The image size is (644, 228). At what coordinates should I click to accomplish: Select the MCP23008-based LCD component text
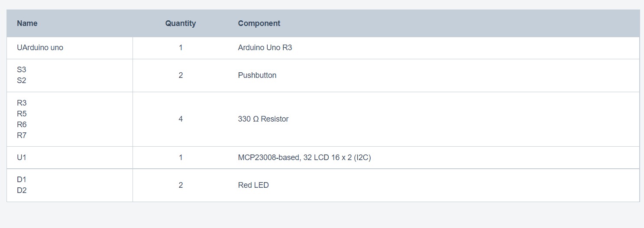click(304, 158)
